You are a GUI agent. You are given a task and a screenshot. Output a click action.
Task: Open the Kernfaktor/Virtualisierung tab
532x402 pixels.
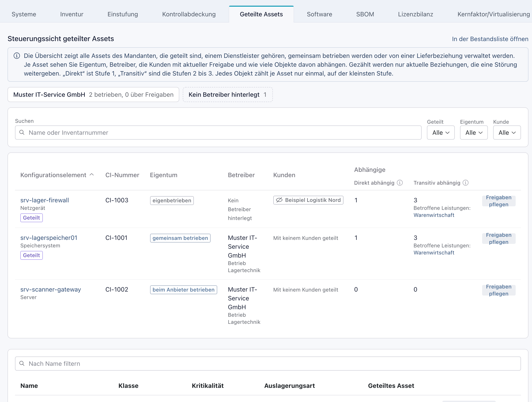tap(494, 14)
